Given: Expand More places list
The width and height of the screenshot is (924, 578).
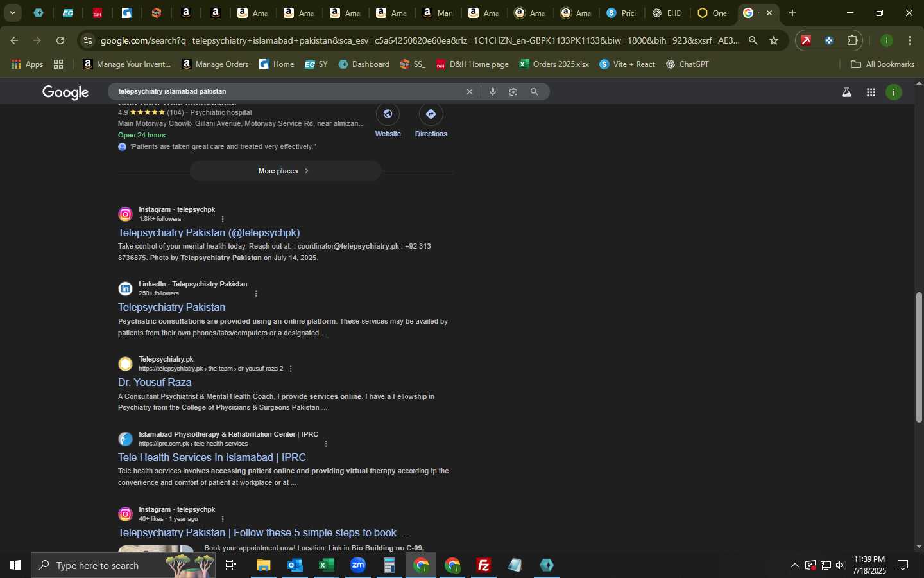Looking at the screenshot, I should click(286, 171).
